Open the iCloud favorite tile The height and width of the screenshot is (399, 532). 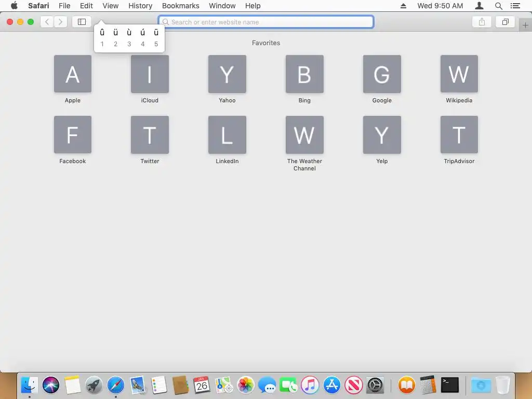pos(150,74)
